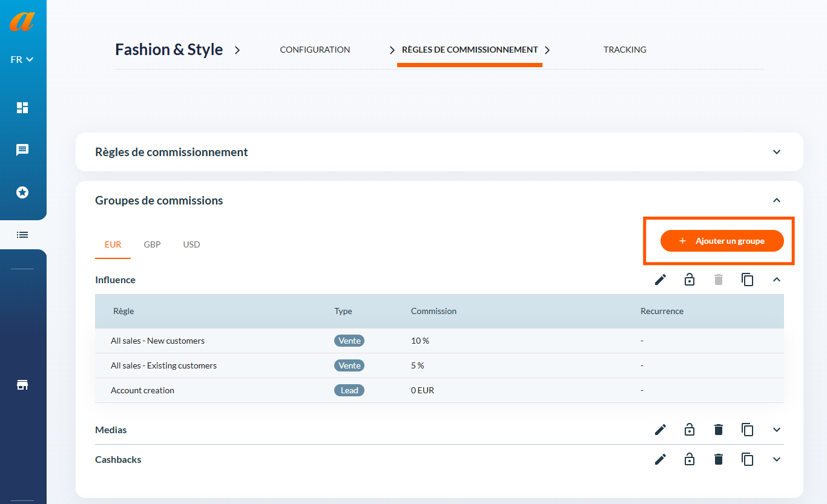The image size is (827, 504).
Task: Duplicate the Medias group with the copy icon
Action: [748, 430]
